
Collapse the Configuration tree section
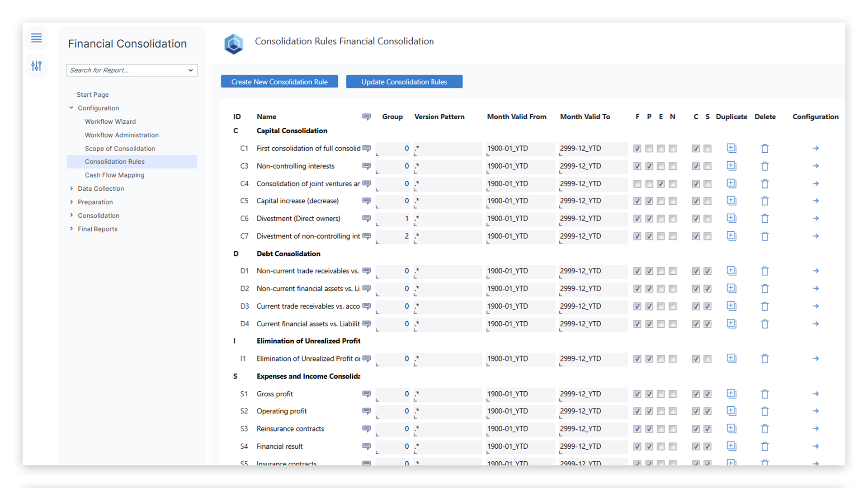click(71, 108)
